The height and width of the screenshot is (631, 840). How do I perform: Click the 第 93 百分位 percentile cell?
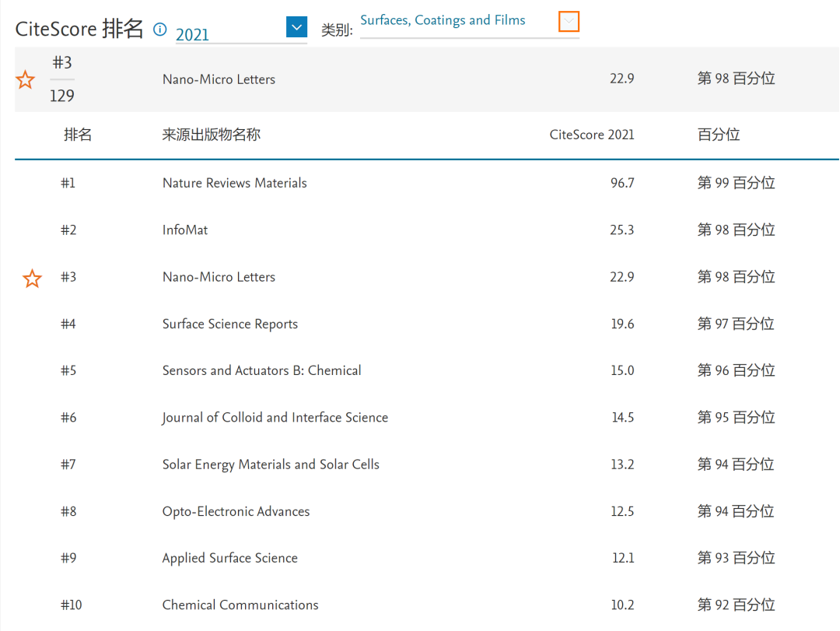pos(736,558)
